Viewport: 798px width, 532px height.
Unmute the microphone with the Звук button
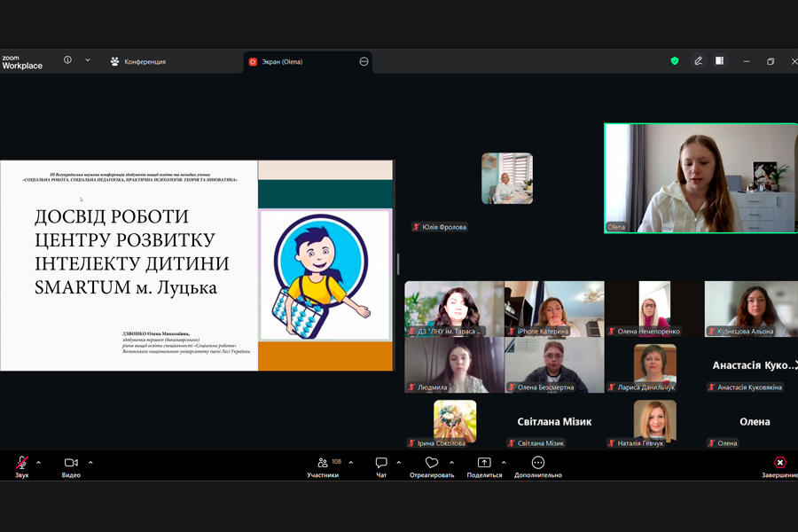[x=22, y=467]
